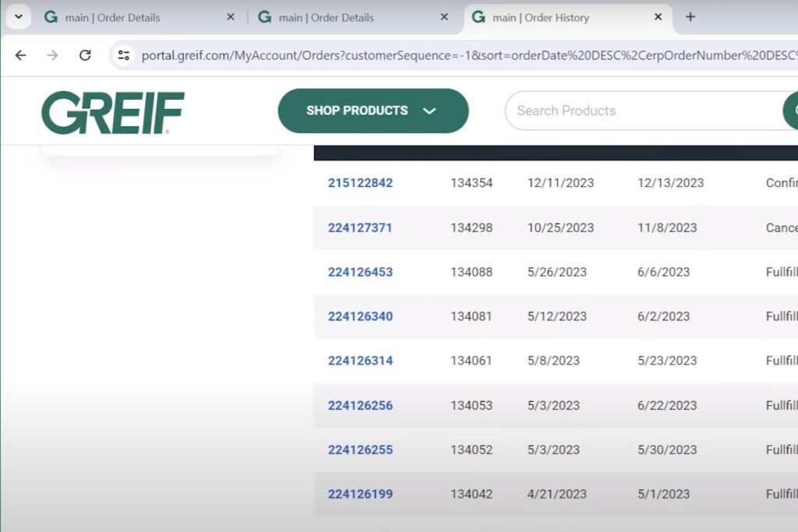Click date 12/13/2023
Viewport: 798px width, 532px height.
[x=670, y=183]
